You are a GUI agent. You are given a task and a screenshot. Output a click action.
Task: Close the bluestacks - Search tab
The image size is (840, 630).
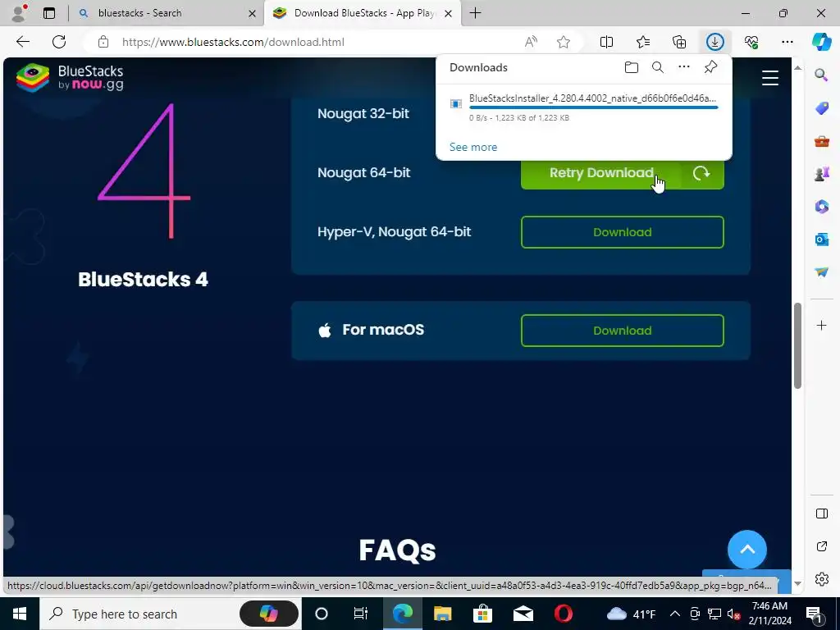[x=253, y=13]
